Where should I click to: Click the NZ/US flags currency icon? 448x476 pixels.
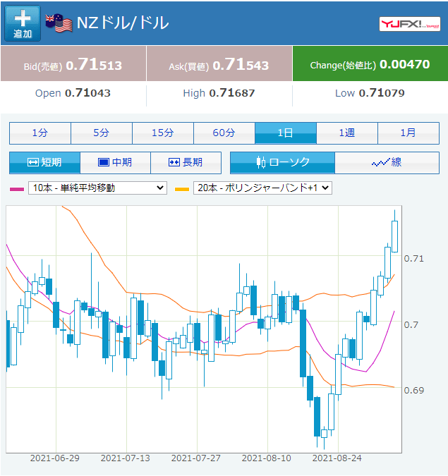59,23
